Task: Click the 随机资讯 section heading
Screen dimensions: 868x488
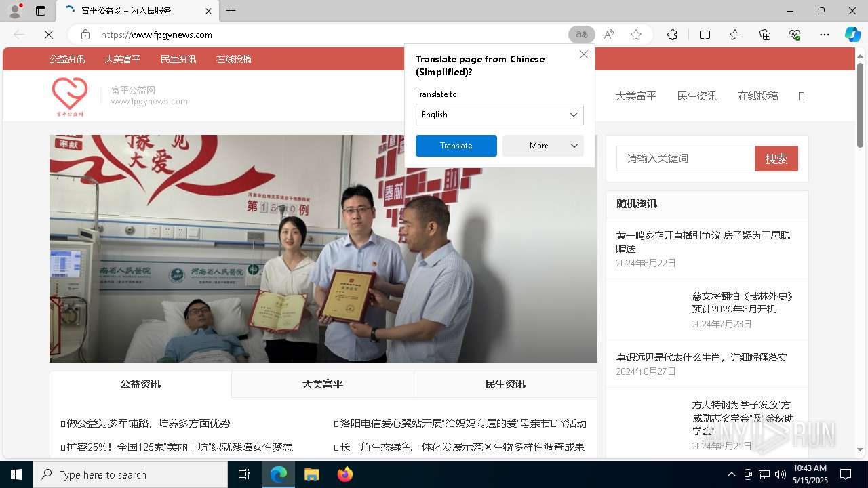Action: click(636, 203)
